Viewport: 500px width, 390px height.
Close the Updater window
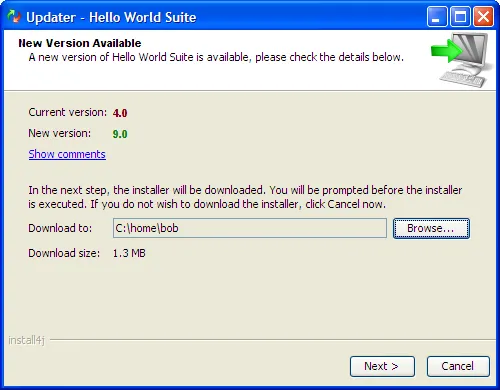point(483,16)
